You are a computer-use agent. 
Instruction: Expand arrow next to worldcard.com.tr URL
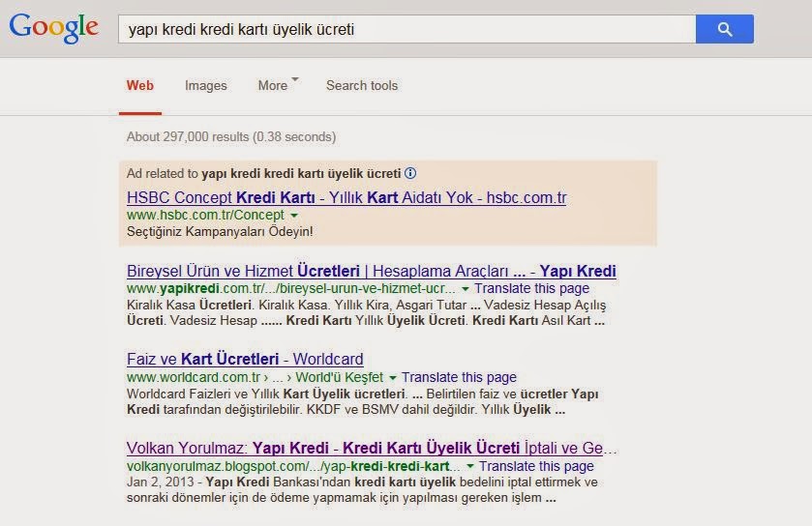coord(393,377)
